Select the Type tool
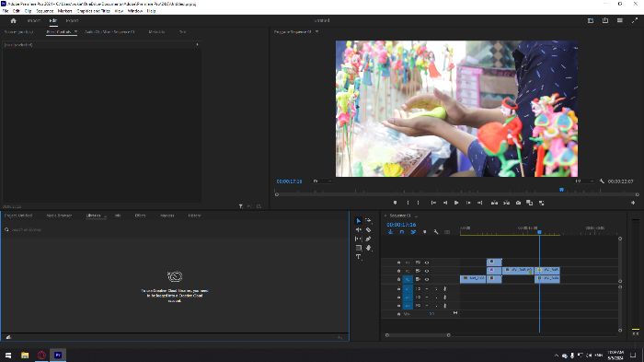The width and height of the screenshot is (644, 362). click(359, 257)
